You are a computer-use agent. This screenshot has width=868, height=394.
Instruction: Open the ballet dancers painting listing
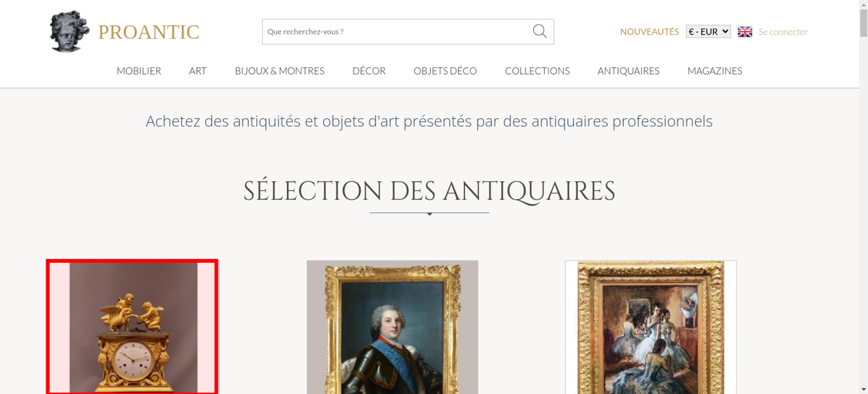point(651,327)
